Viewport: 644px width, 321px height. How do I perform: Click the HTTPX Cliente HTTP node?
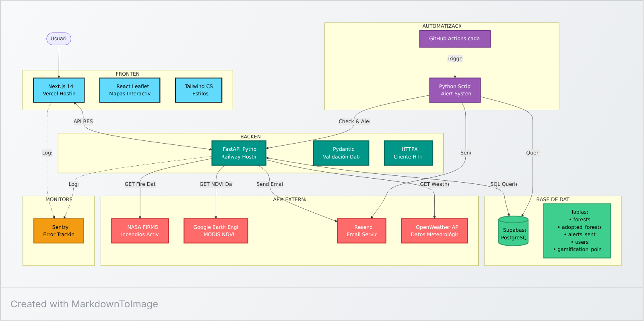[408, 153]
